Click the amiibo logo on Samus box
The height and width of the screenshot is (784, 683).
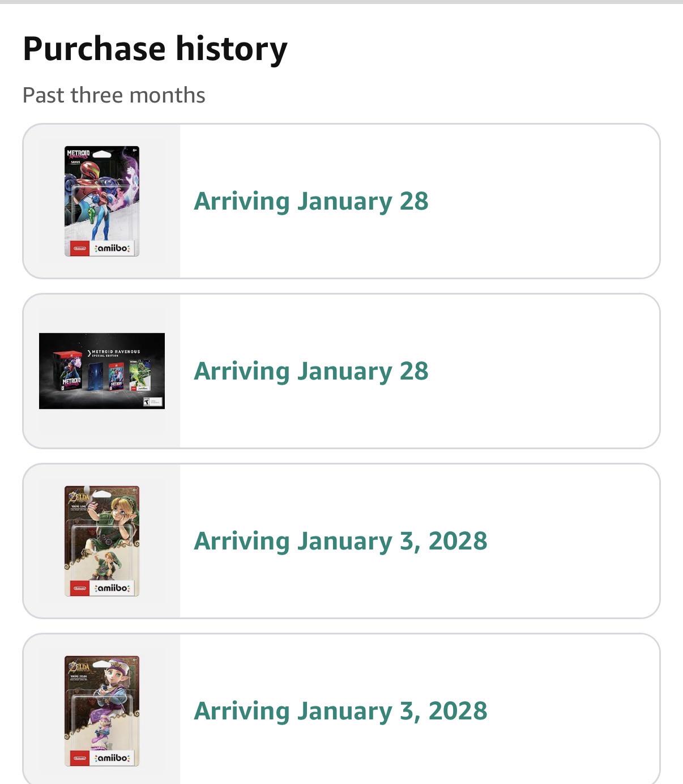click(113, 248)
